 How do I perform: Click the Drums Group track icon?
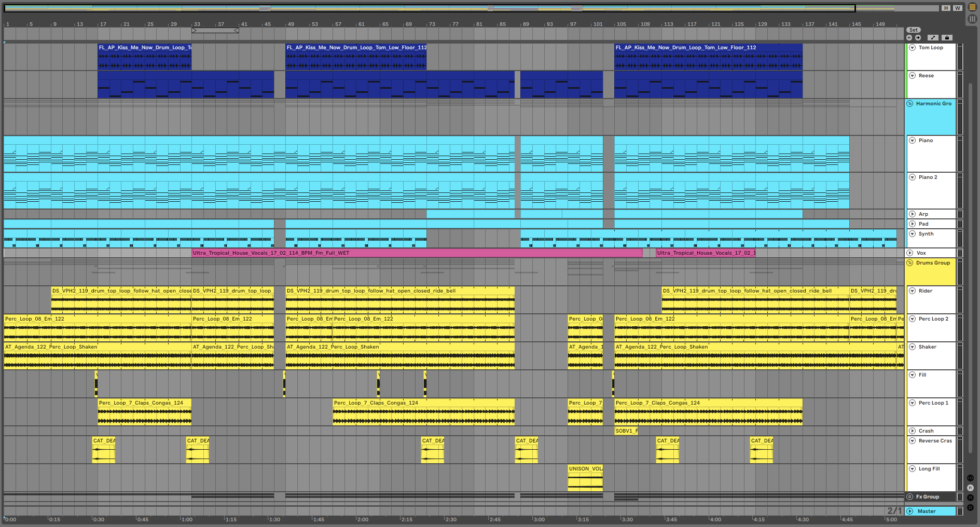(910, 263)
